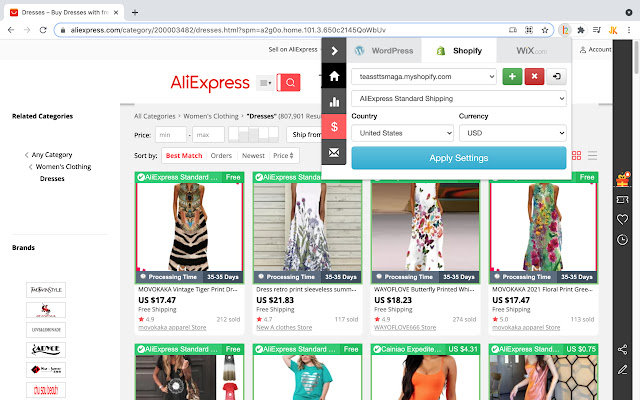Screen dimensions: 640x400
Task: Select the chu sau beauty brand logo
Action: [46, 390]
